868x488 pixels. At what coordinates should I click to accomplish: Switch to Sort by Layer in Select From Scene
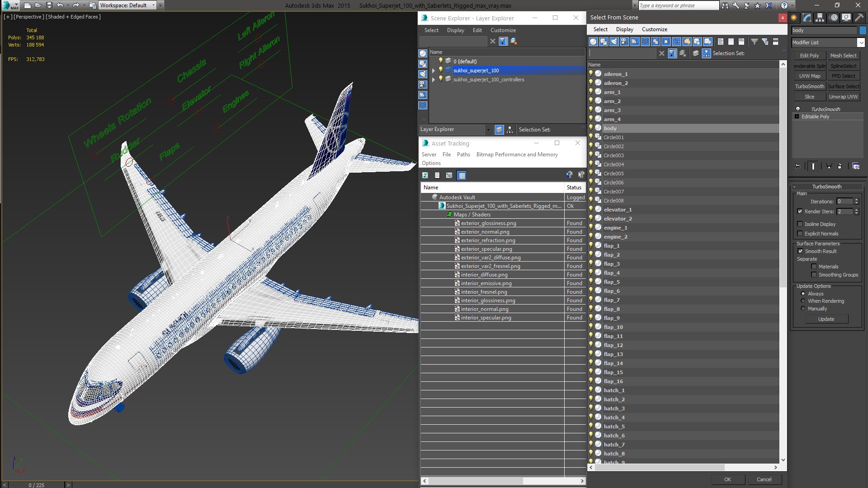pyautogui.click(x=696, y=53)
